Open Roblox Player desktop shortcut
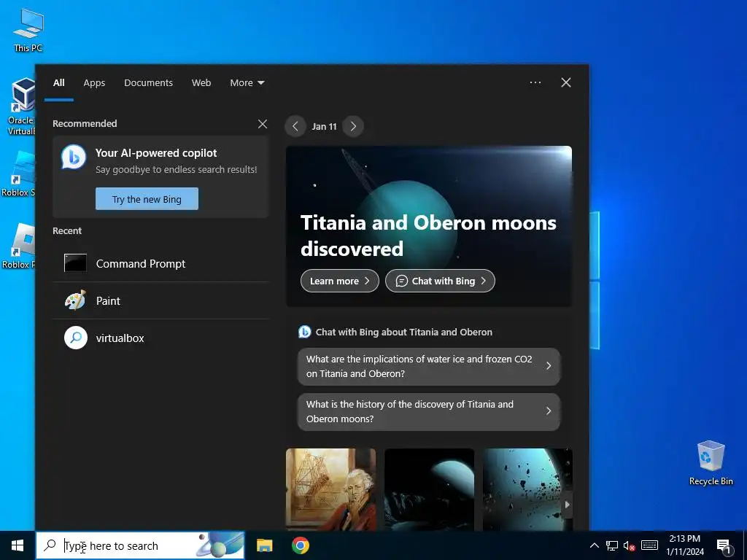The width and height of the screenshot is (747, 560). click(19, 246)
